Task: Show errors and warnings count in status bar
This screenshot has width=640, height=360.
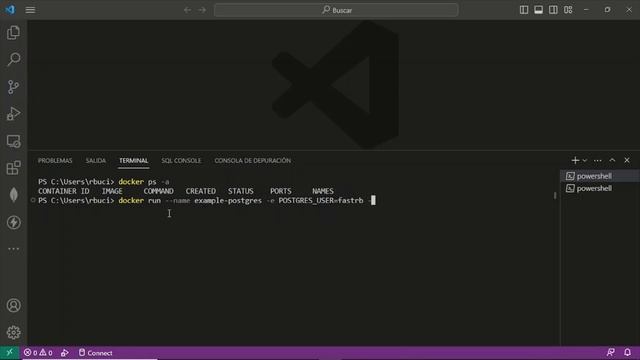Action: click(38, 353)
